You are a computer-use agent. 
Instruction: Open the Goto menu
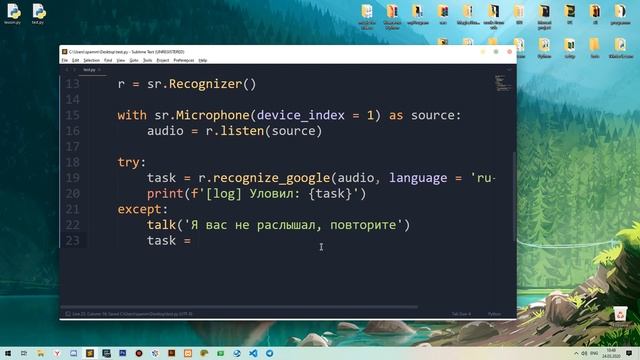point(134,60)
